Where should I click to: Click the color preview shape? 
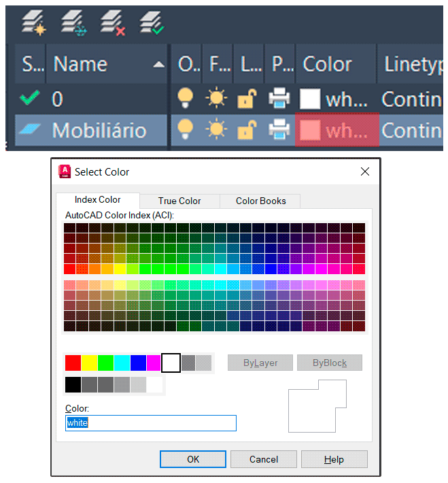pyautogui.click(x=317, y=406)
